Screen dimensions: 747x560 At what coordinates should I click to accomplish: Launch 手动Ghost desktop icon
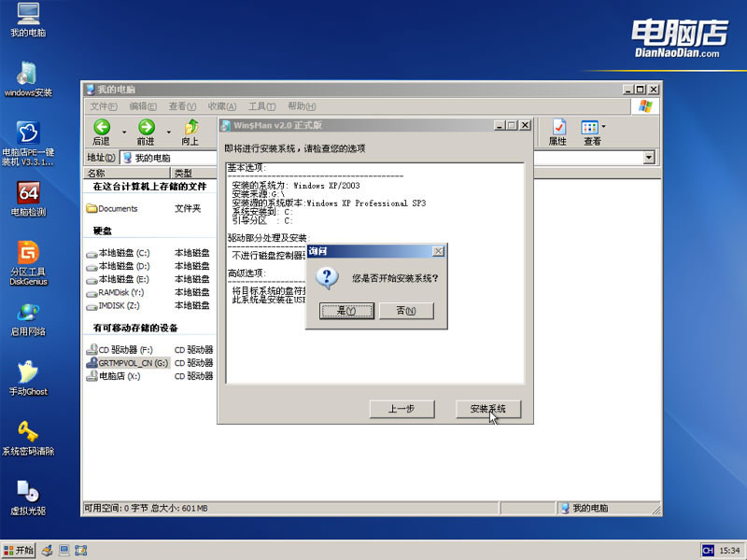coord(28,379)
